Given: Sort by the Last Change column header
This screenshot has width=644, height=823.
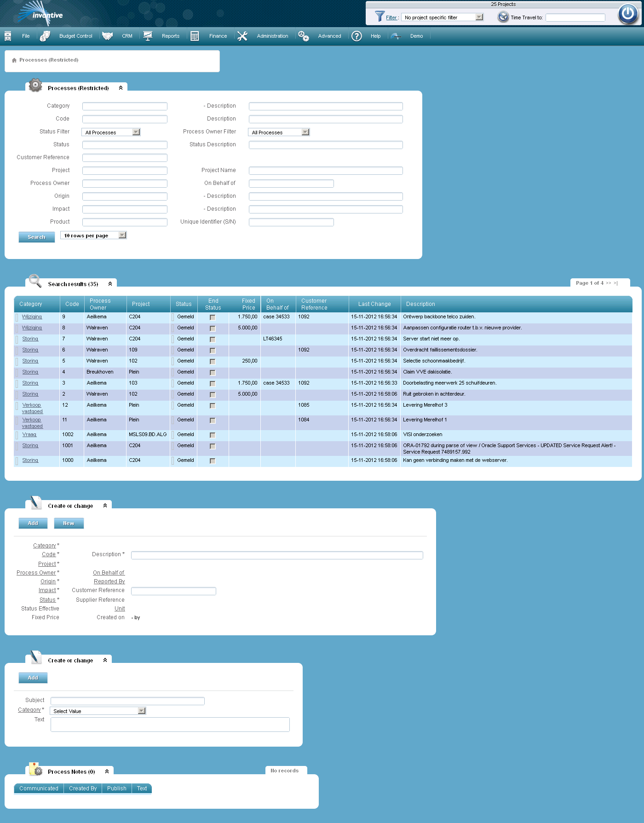Looking at the screenshot, I should point(374,304).
